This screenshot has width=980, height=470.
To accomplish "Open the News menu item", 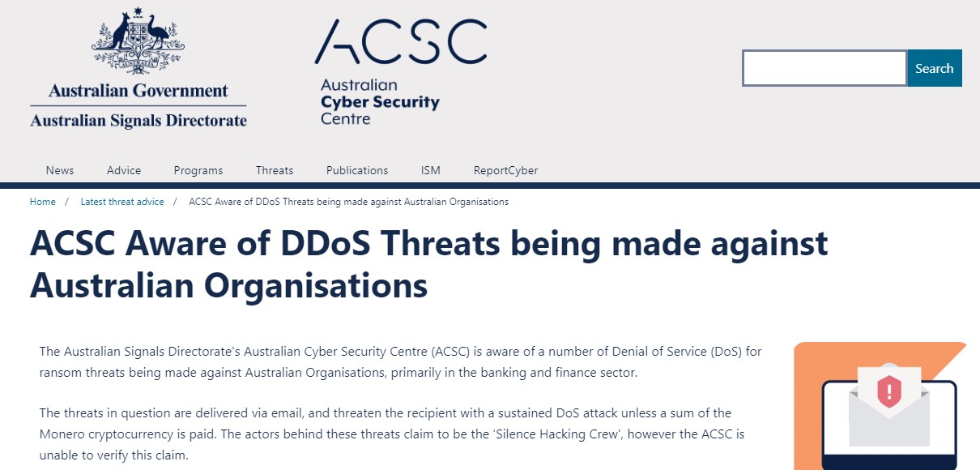I will pos(60,170).
